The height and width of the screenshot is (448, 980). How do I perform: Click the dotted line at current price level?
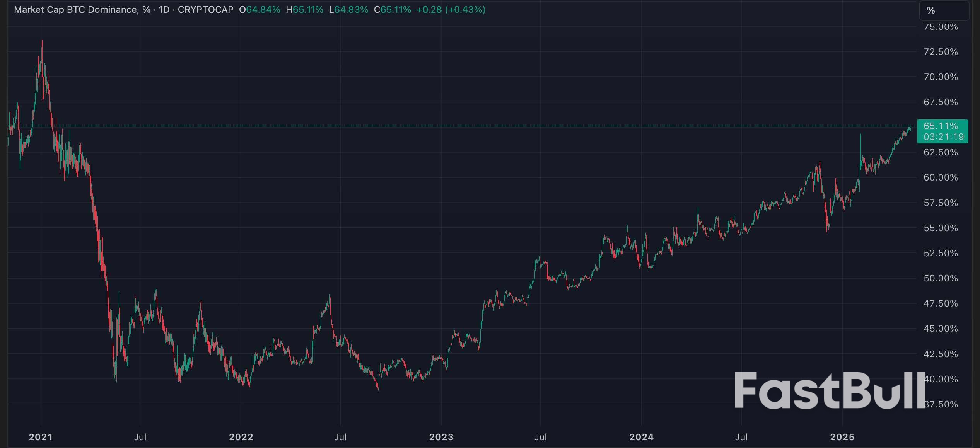pyautogui.click(x=464, y=126)
